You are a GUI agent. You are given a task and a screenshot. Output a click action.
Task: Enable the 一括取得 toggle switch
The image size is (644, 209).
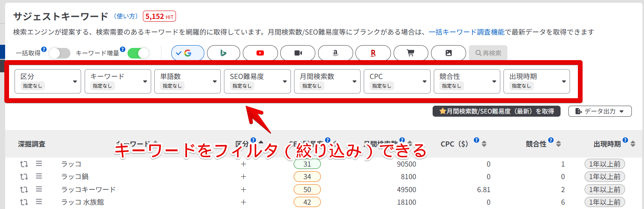[x=59, y=53]
